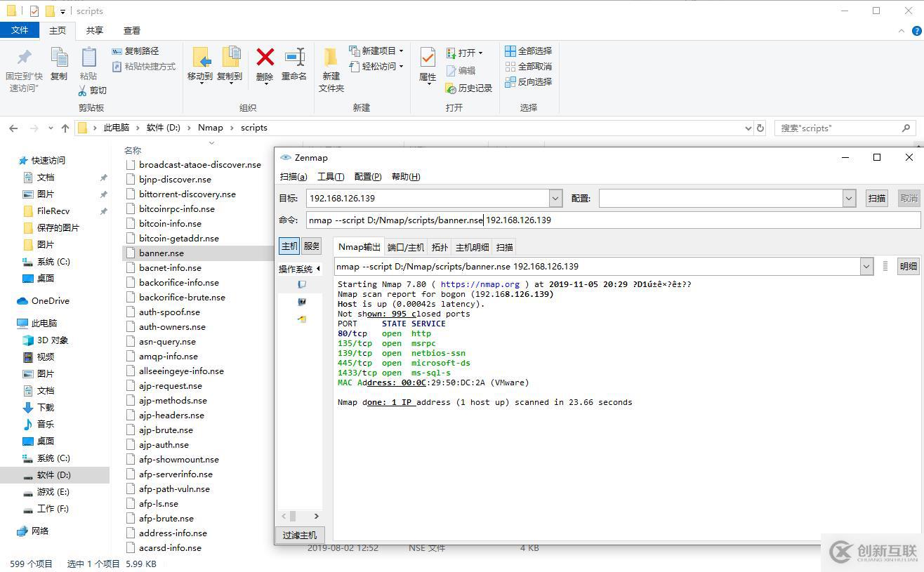Switch to the 端口/主机 tab
Image resolution: width=924 pixels, height=572 pixels.
point(406,247)
